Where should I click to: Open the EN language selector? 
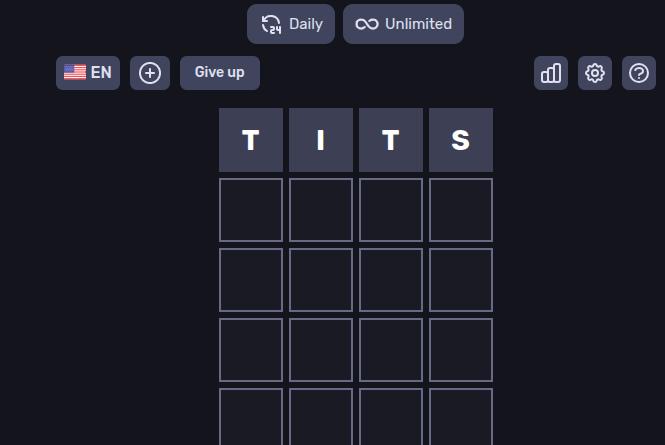(x=88, y=73)
